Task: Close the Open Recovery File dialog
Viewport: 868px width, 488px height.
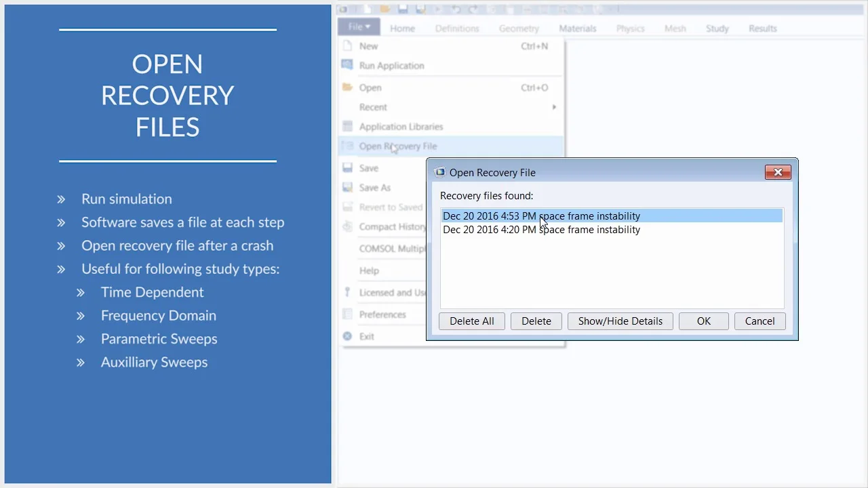Action: 778,172
